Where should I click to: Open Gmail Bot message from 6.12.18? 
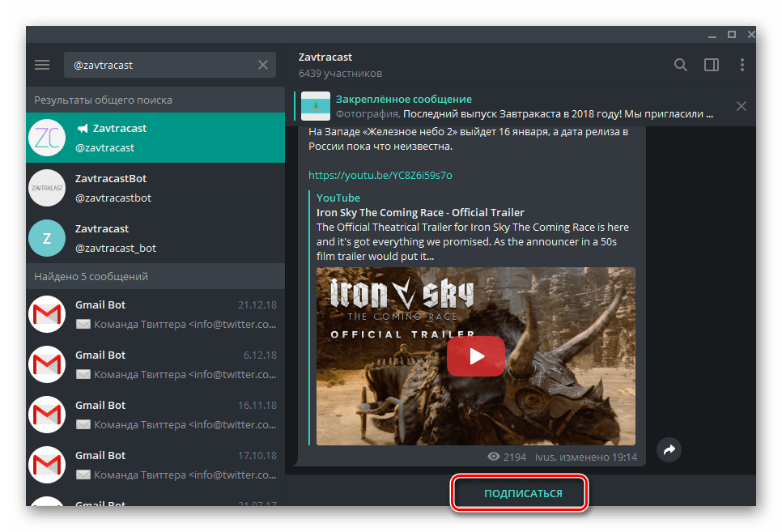155,364
